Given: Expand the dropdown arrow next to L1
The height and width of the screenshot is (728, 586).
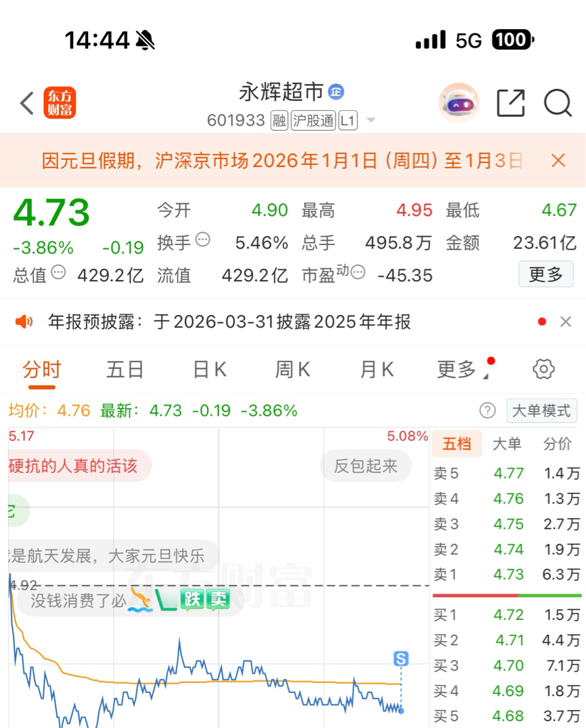Looking at the screenshot, I should [371, 120].
